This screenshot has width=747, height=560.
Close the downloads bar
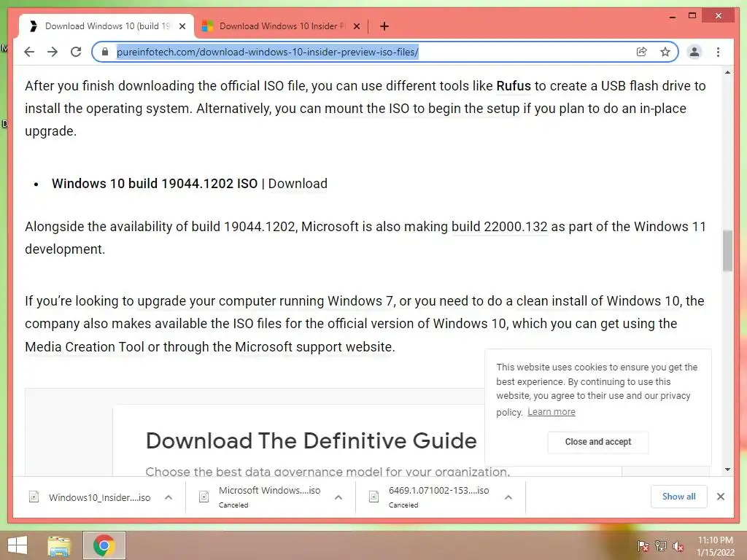pyautogui.click(x=720, y=497)
